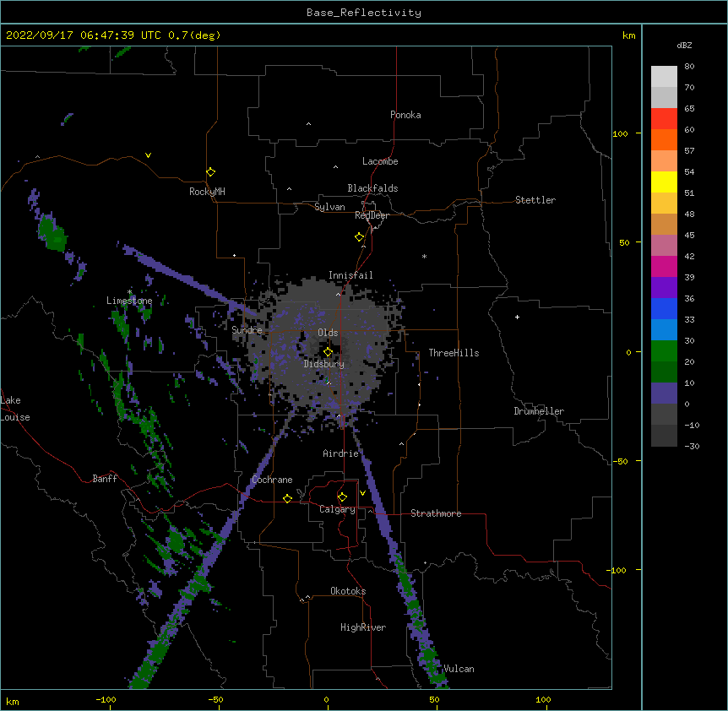Select the yellow radar site marker under Olds
Viewport: 728px width, 711px height.
(328, 352)
